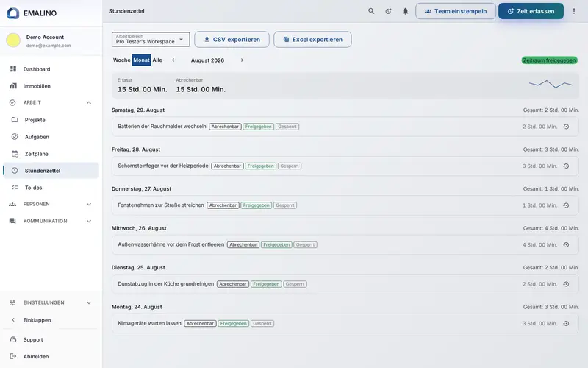
Task: Click Freigegeben tag on Außenwasserhähne entry
Action: coord(276,245)
